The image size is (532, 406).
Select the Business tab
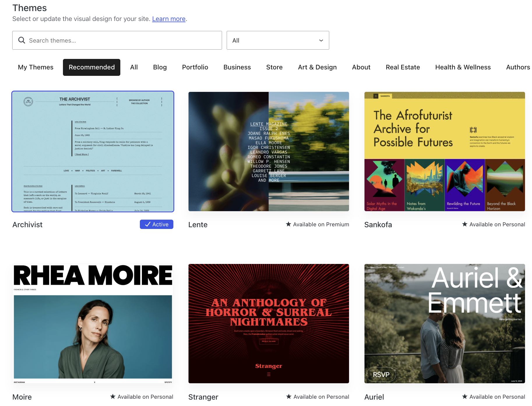click(237, 67)
